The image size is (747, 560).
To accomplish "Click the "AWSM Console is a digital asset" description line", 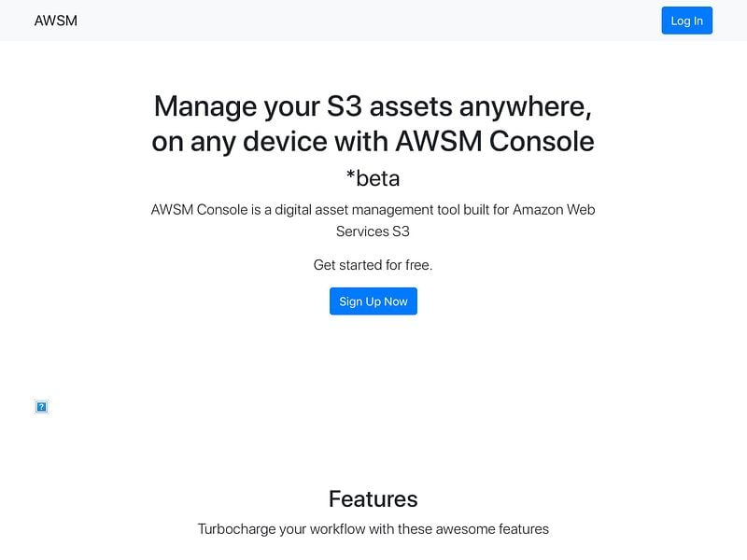I will pyautogui.click(x=373, y=209).
